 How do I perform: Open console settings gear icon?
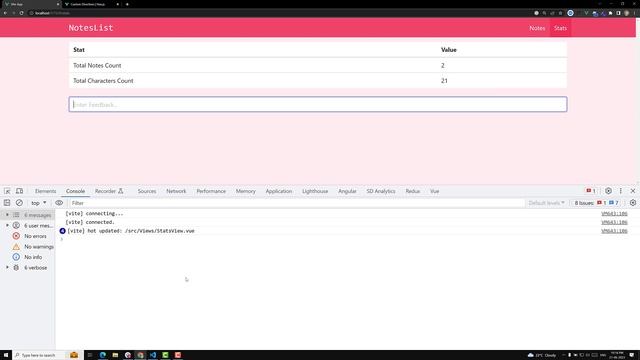point(633,203)
